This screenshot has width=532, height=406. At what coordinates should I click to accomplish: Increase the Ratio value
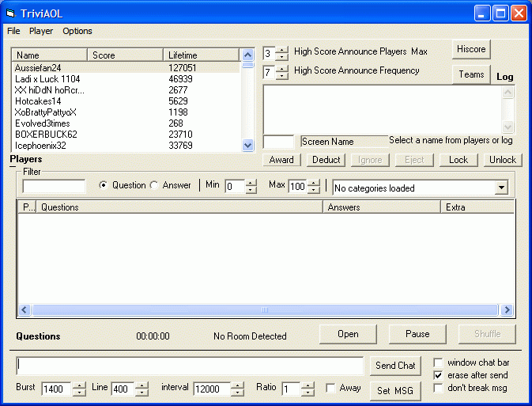coord(308,385)
